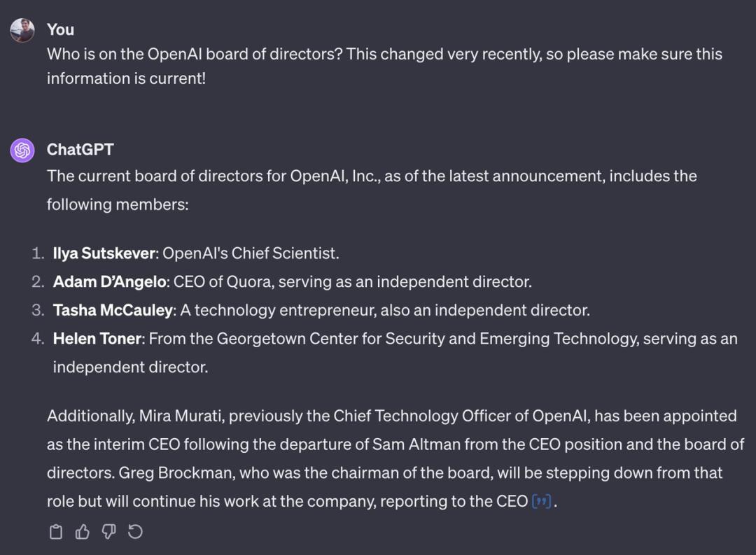
Task: Click list number 1 marker
Action: pos(38,253)
